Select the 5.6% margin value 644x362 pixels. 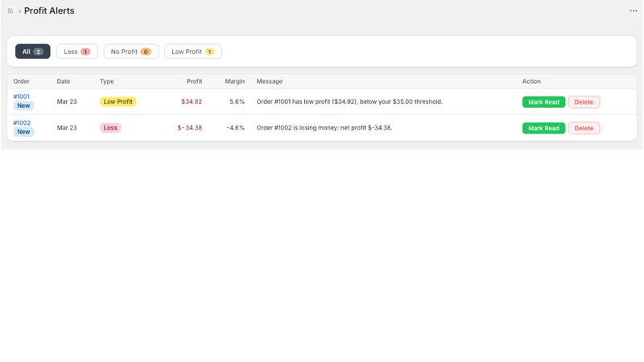click(237, 101)
